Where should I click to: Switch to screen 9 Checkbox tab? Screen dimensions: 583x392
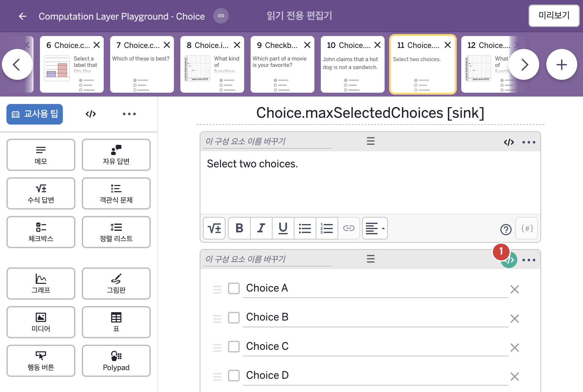pos(282,64)
